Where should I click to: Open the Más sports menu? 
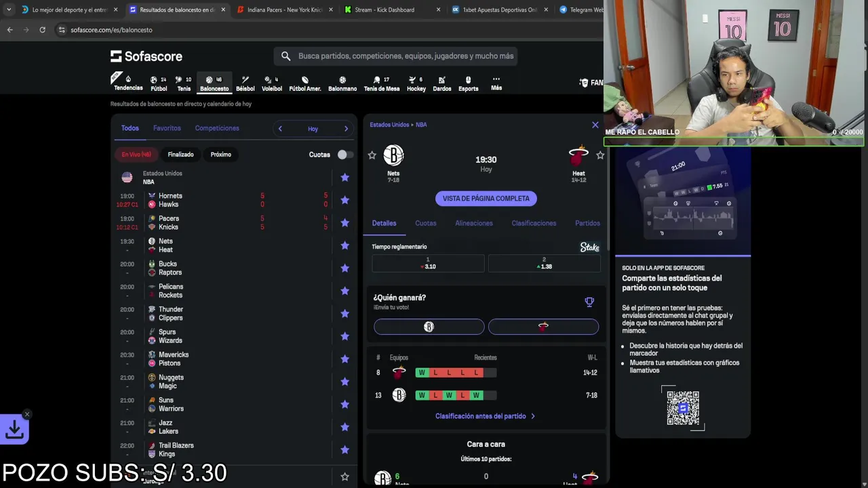(x=496, y=83)
